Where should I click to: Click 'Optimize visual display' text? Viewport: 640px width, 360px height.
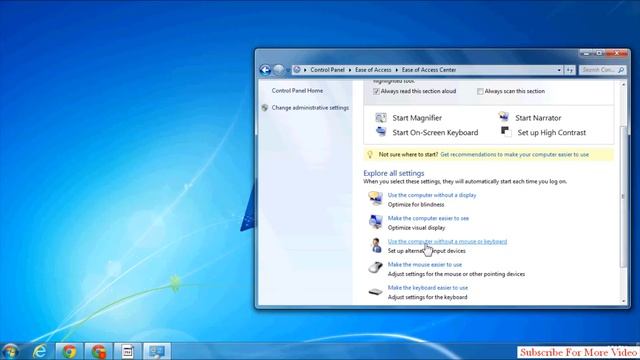coord(416,228)
